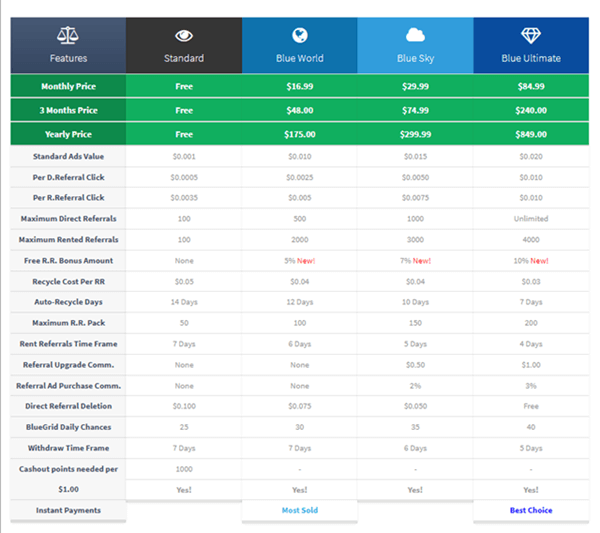This screenshot has width=600, height=533.
Task: Click the 5% New! bonus cell
Action: click(300, 261)
